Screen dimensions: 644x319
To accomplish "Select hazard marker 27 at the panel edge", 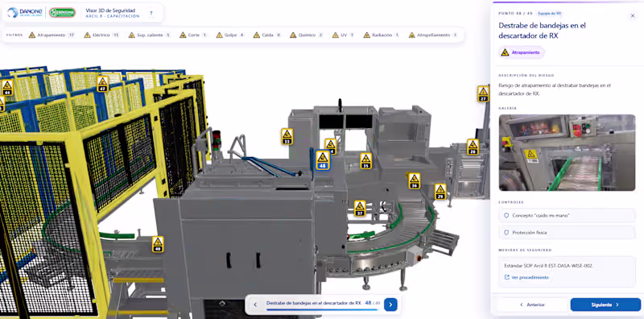I will click(483, 93).
